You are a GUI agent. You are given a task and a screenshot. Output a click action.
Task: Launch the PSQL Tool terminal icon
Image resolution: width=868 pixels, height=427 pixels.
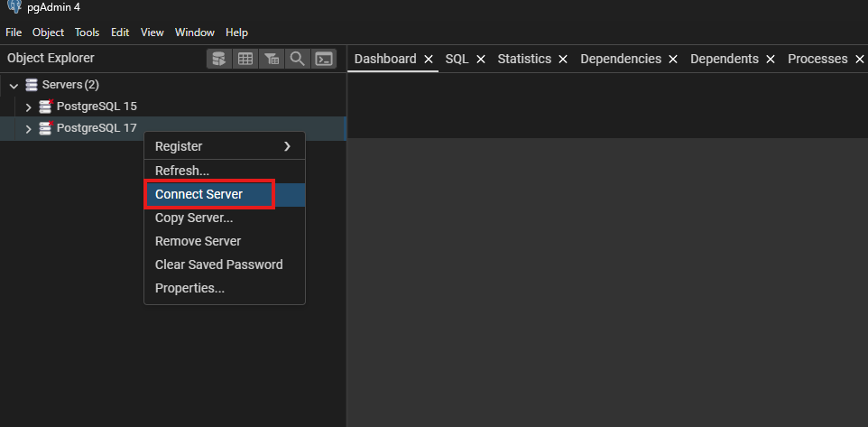323,59
